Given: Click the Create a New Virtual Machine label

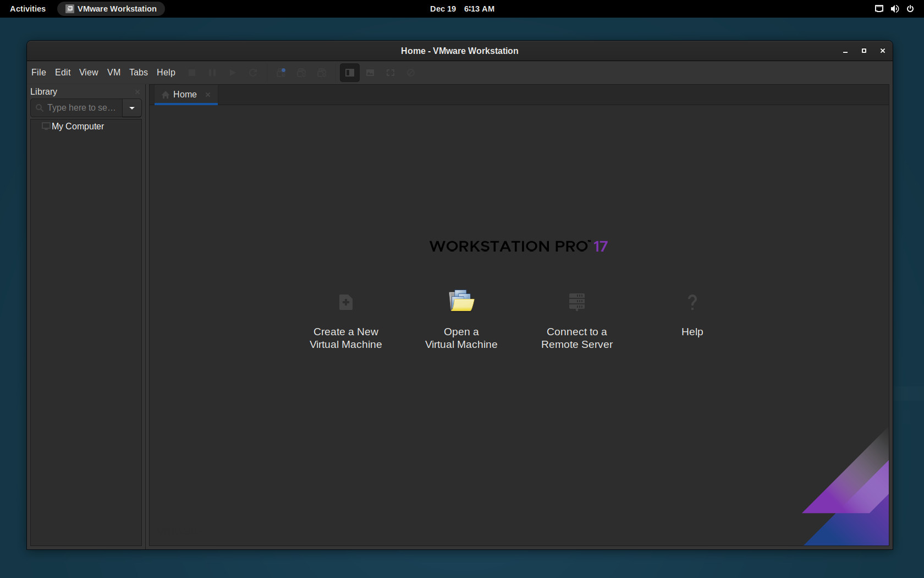Looking at the screenshot, I should (x=346, y=338).
